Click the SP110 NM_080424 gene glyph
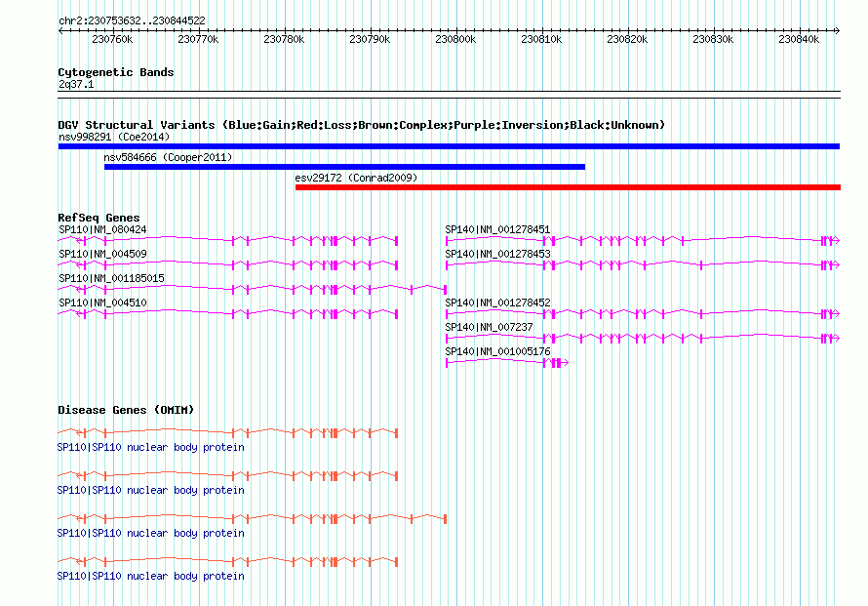Screen dimensions: 868x606 pos(228,240)
